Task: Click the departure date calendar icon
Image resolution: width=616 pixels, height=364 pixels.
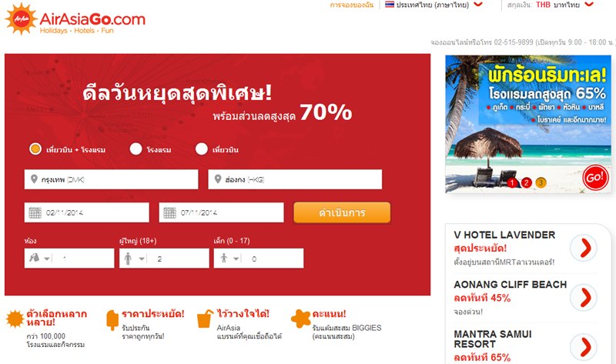Action: (x=35, y=212)
